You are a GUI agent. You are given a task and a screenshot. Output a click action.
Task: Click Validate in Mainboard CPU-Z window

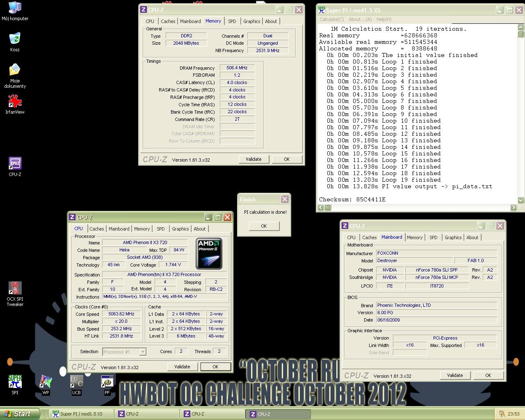[455, 375]
